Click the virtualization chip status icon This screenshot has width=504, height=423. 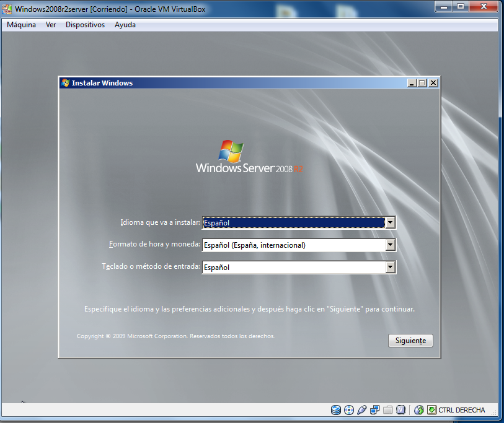pos(401,410)
